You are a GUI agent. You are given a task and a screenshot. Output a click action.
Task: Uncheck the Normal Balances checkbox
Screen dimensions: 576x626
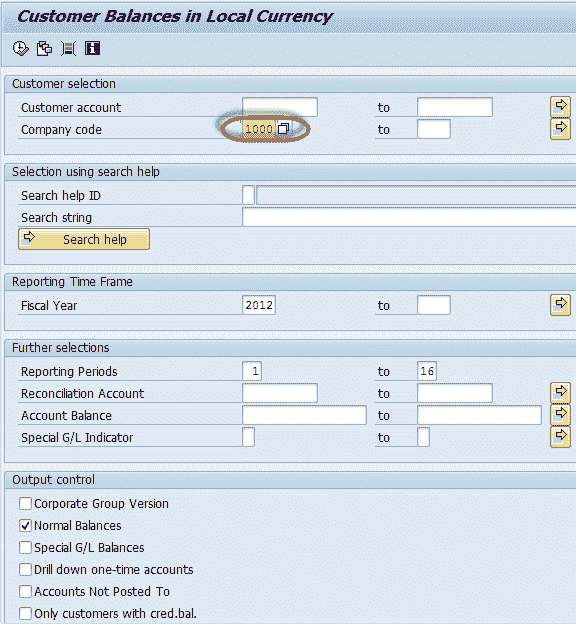(x=25, y=525)
